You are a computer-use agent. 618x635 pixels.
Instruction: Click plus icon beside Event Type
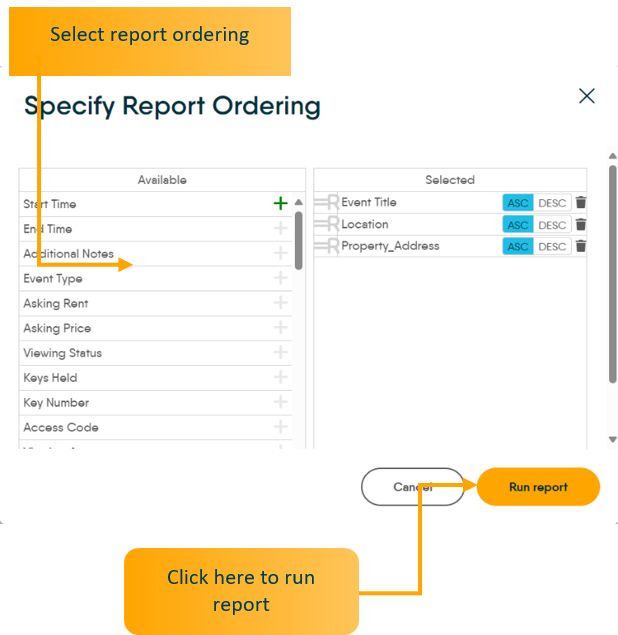coord(280,278)
